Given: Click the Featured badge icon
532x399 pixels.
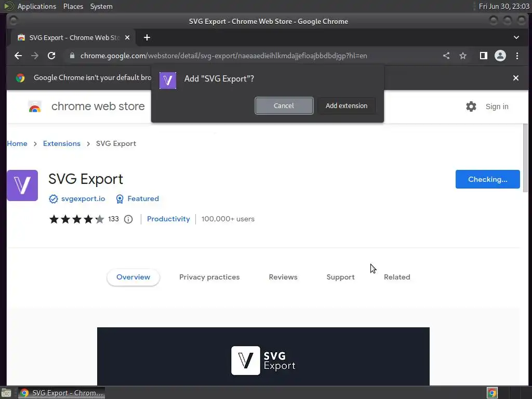Looking at the screenshot, I should click(x=119, y=199).
